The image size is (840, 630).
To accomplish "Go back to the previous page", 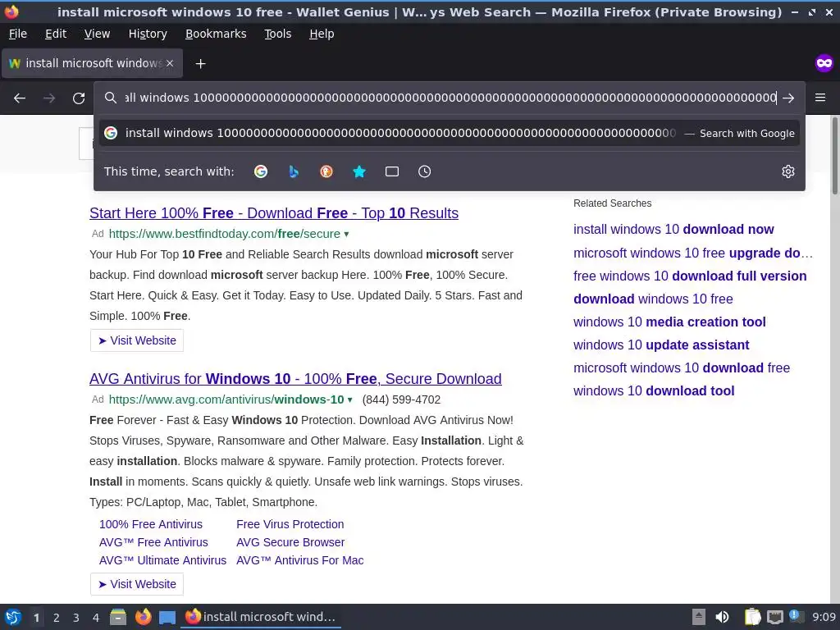I will (x=20, y=98).
